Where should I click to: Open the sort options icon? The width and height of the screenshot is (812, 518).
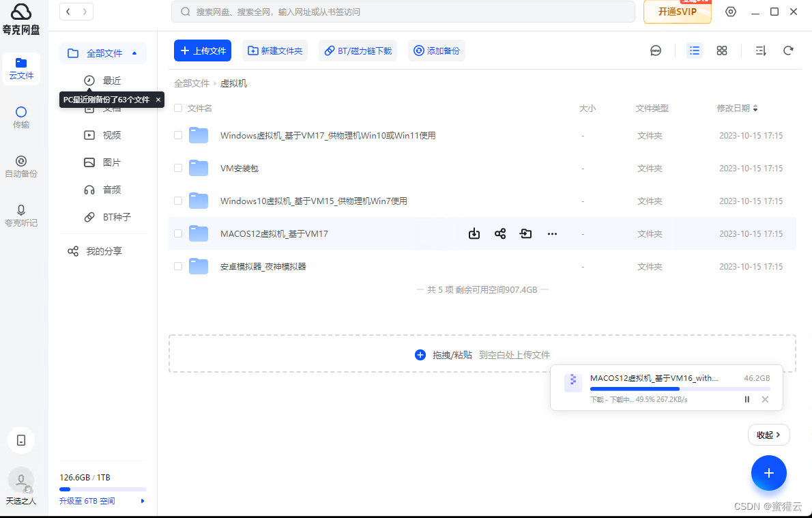click(x=761, y=51)
